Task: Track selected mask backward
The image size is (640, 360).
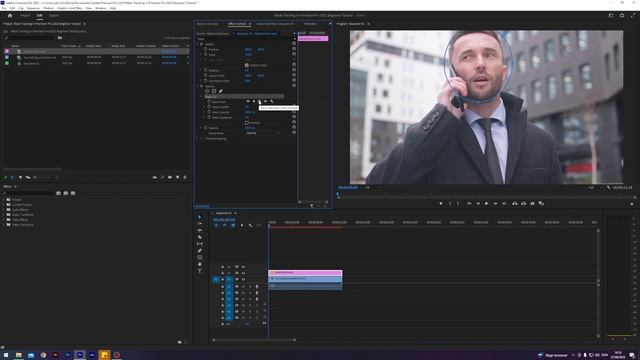Action: pos(254,101)
